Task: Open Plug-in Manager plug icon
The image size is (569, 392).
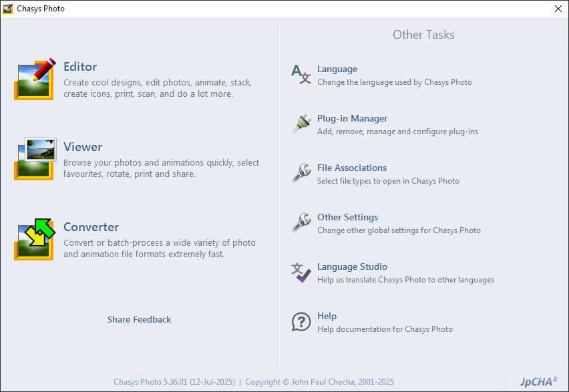Action: (x=301, y=124)
